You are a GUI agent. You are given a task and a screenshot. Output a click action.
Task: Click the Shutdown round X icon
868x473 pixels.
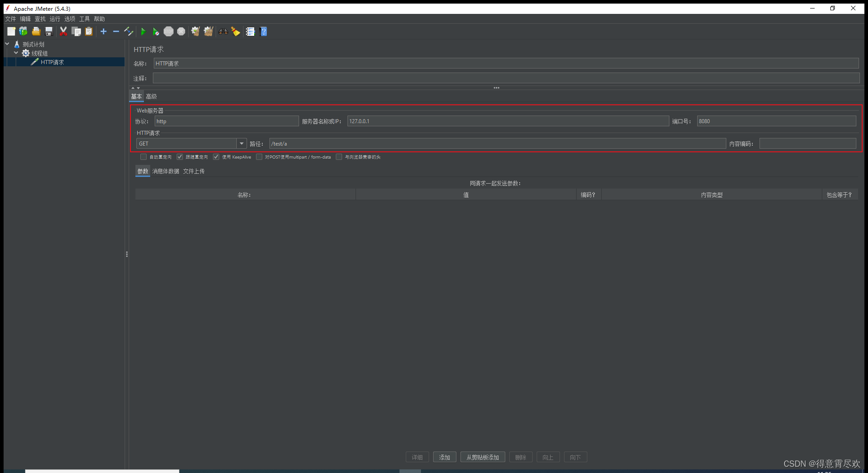[x=181, y=31]
